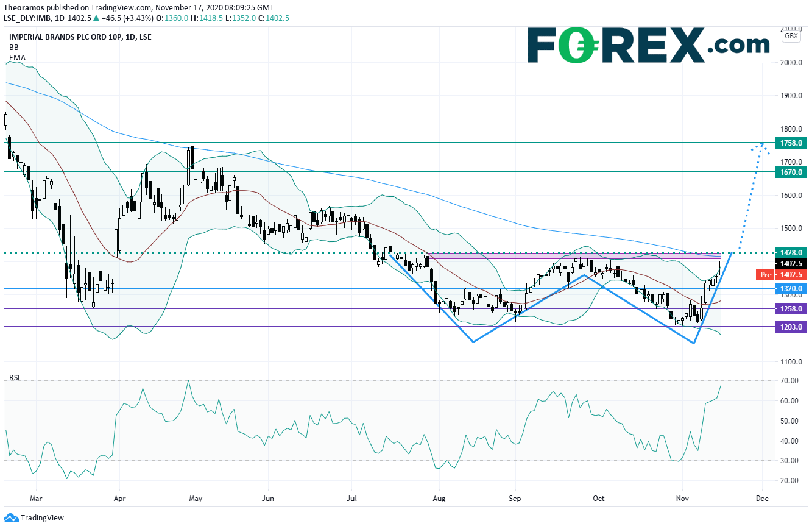Click the 1428.0 dotted line price label
Screen dimensions: 812x529
pos(794,252)
